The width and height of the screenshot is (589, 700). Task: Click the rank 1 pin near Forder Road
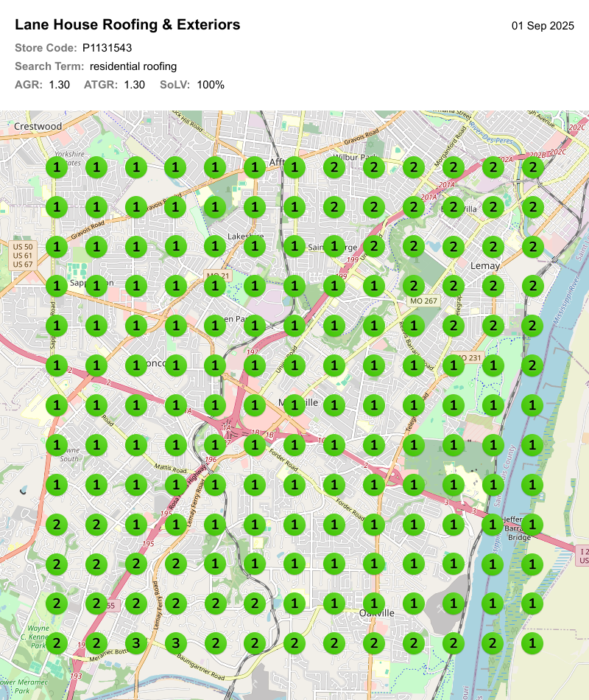pyautogui.click(x=293, y=444)
